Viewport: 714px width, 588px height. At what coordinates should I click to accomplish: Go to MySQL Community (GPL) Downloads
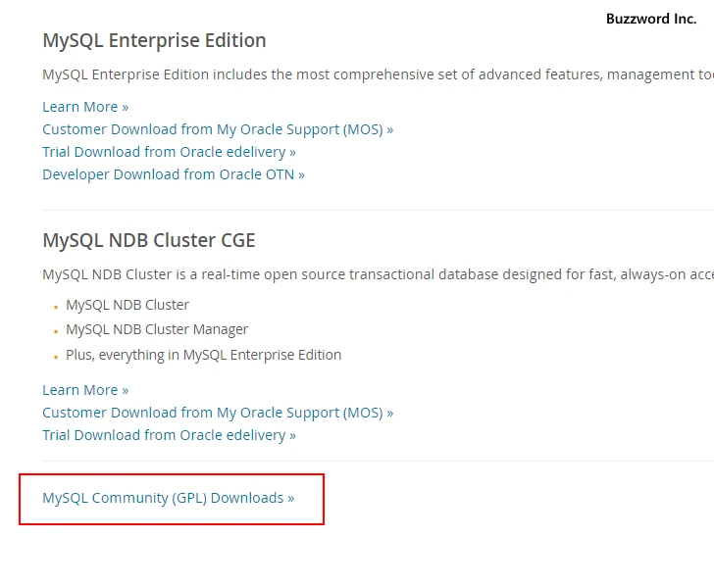click(x=168, y=498)
